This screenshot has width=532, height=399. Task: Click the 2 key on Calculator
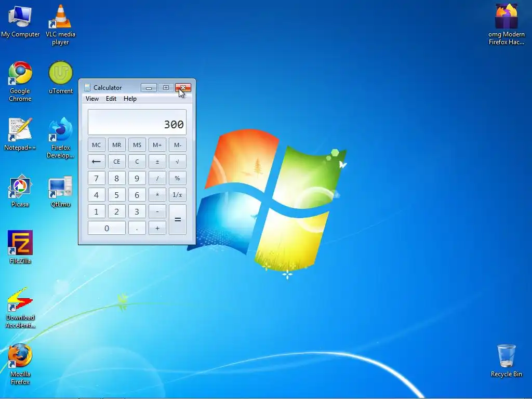tap(117, 211)
